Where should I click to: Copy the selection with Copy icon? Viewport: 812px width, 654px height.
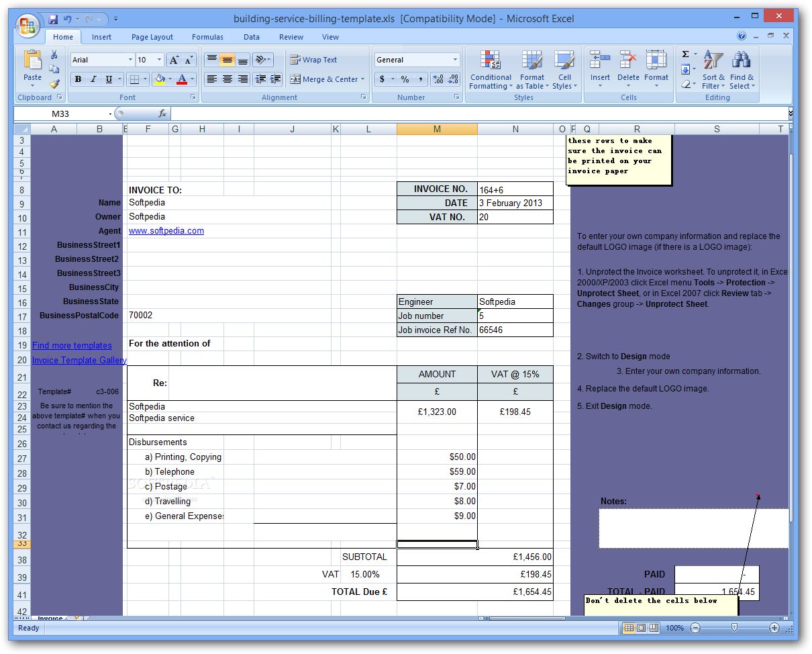click(54, 68)
